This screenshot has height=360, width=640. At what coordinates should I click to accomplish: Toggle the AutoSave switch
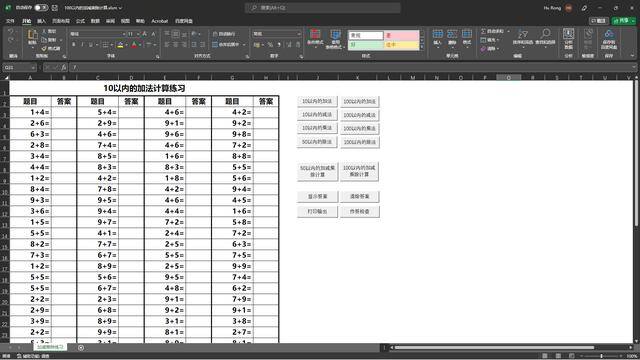pyautogui.click(x=41, y=8)
